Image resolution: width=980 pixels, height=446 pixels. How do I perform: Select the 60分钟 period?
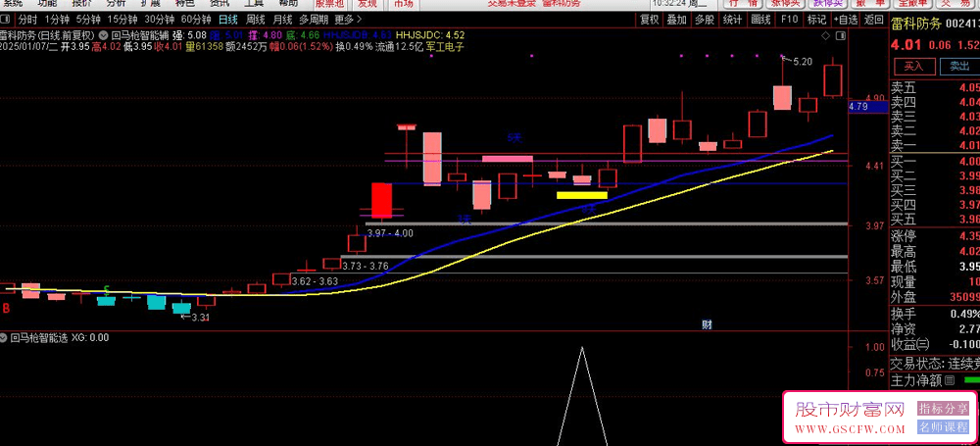point(196,20)
